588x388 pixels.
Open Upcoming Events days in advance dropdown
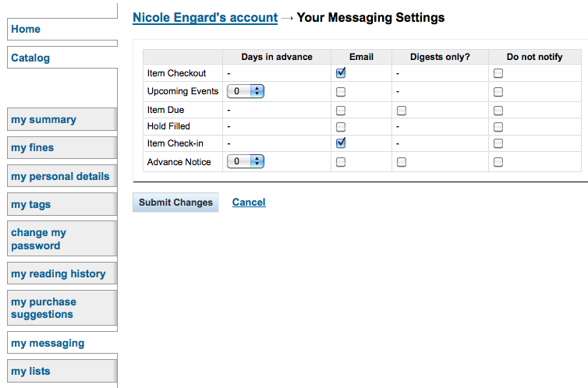tap(246, 91)
